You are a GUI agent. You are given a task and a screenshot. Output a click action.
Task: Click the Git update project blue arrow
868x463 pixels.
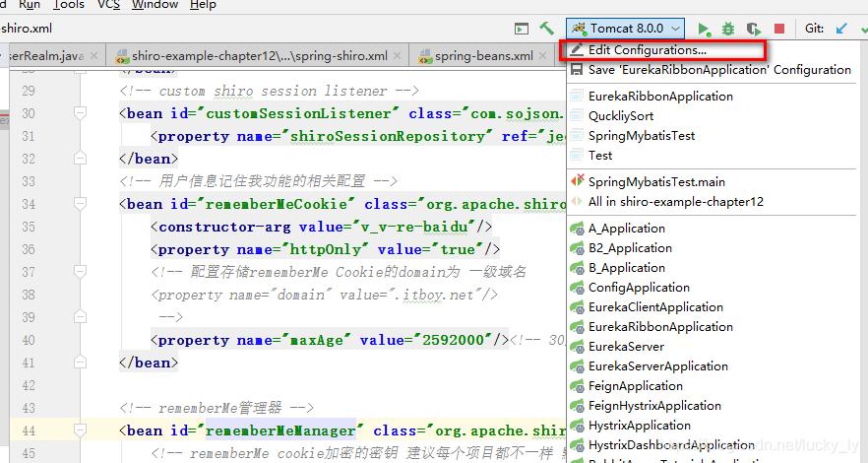coord(842,29)
